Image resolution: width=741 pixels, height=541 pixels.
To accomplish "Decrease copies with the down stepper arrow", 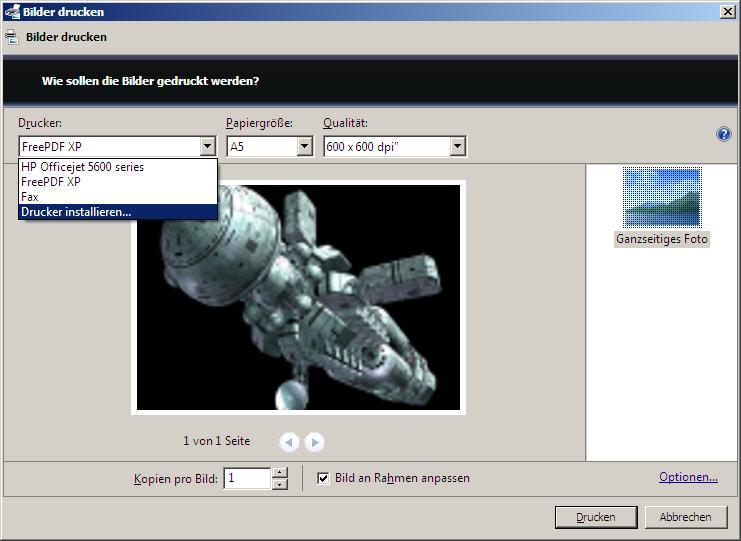I will pos(280,484).
